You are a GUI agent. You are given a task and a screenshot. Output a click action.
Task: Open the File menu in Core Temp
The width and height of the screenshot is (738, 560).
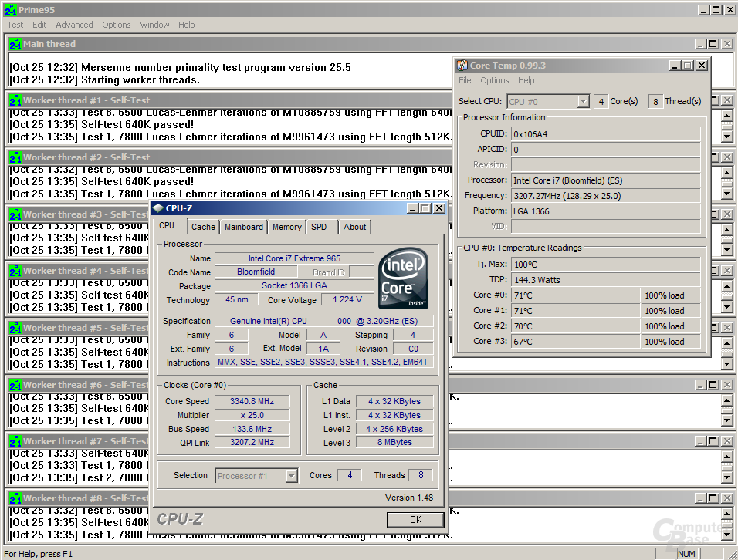(x=465, y=80)
